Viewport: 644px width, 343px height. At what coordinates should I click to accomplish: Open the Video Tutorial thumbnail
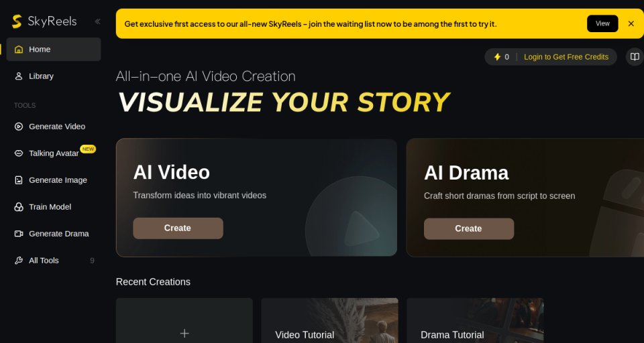(330, 321)
